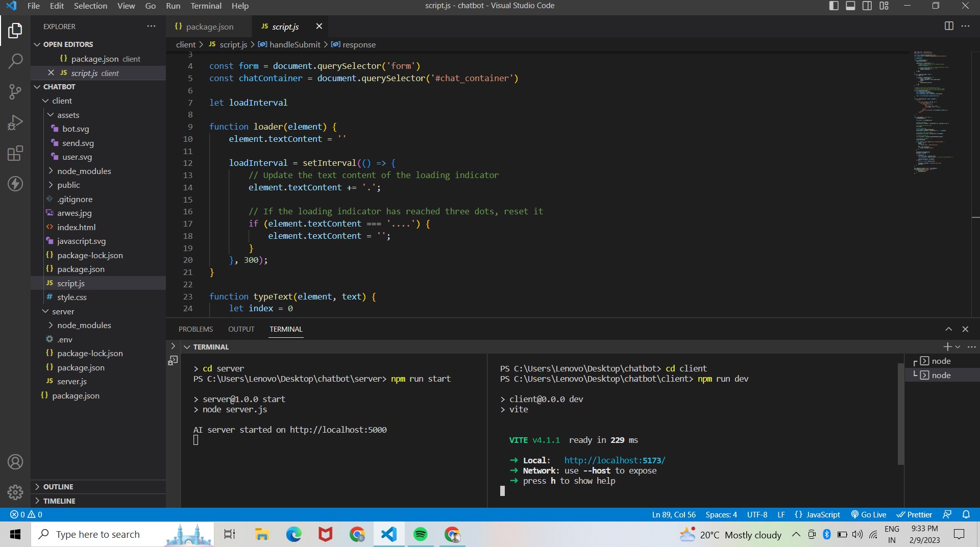Click Spaces: 4 indentation setting

pos(721,514)
